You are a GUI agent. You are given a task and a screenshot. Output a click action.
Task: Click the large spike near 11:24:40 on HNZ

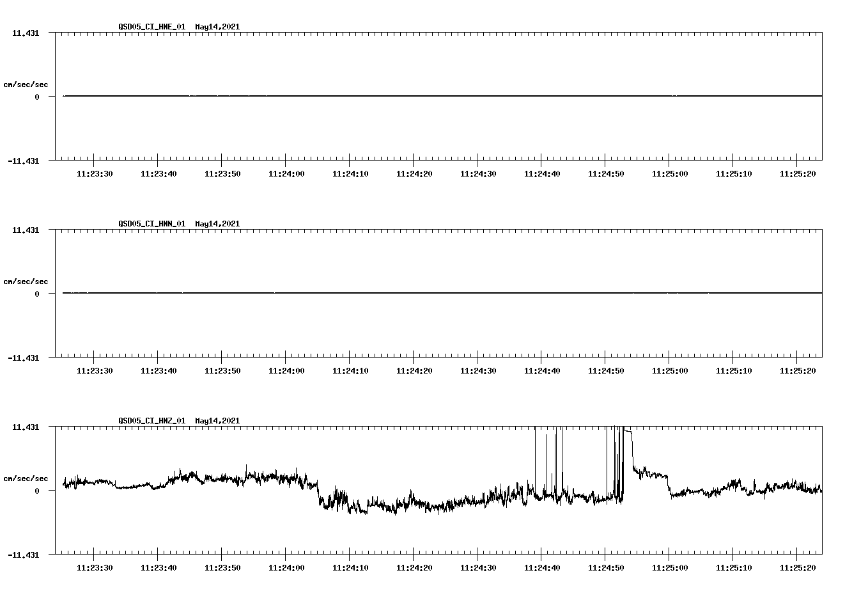(536, 448)
